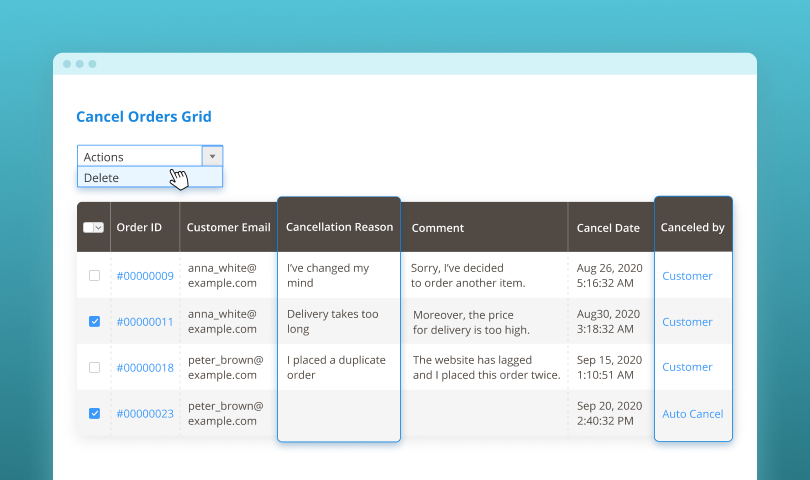Viewport: 810px width, 480px height.
Task: Check the box for order #00000018
Action: (94, 367)
